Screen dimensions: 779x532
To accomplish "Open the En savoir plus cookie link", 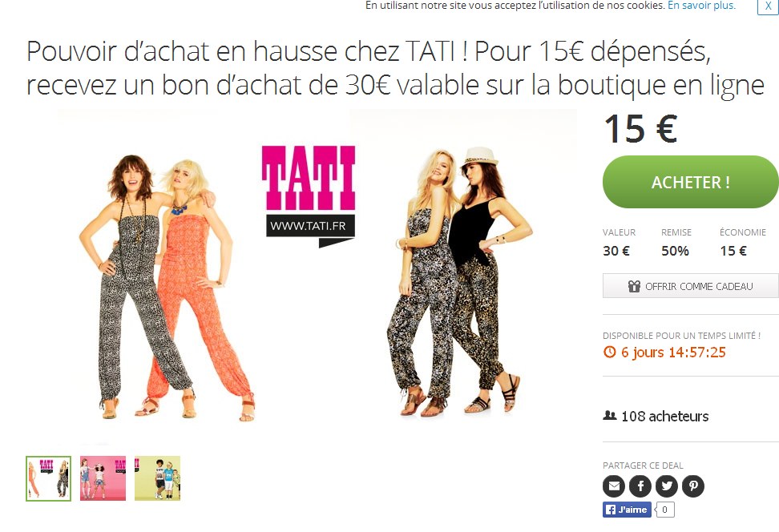I will click(701, 6).
